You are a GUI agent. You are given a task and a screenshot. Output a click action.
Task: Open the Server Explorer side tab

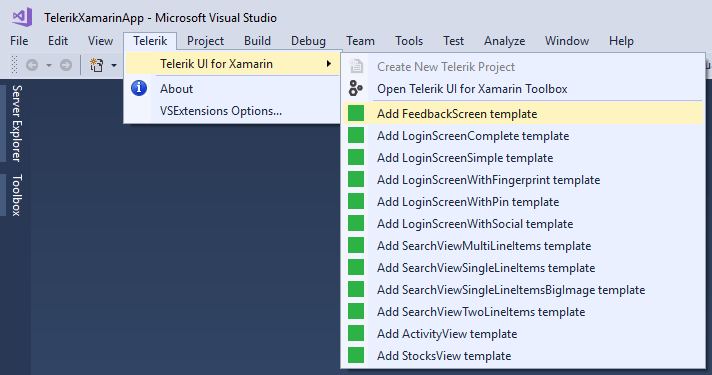pyautogui.click(x=16, y=123)
